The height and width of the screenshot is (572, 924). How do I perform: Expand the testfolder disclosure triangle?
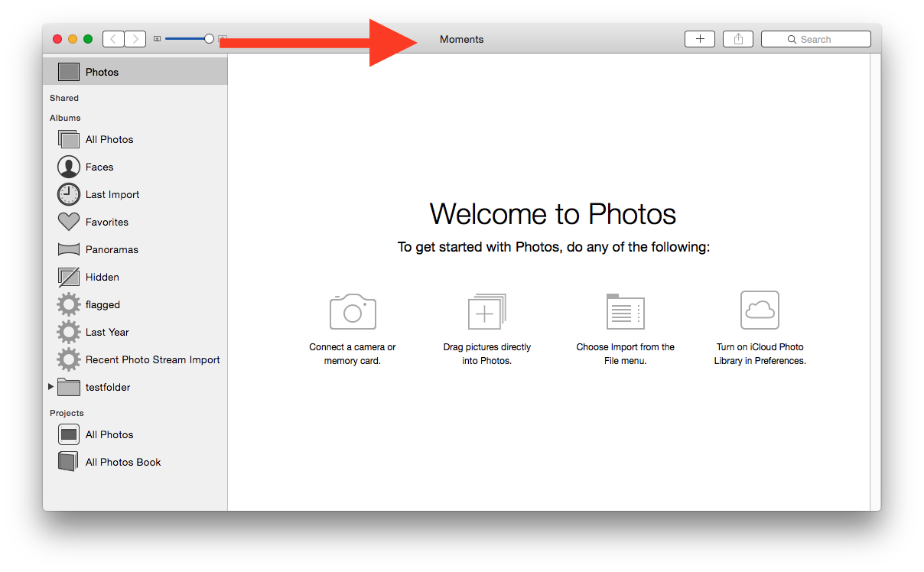(50, 387)
